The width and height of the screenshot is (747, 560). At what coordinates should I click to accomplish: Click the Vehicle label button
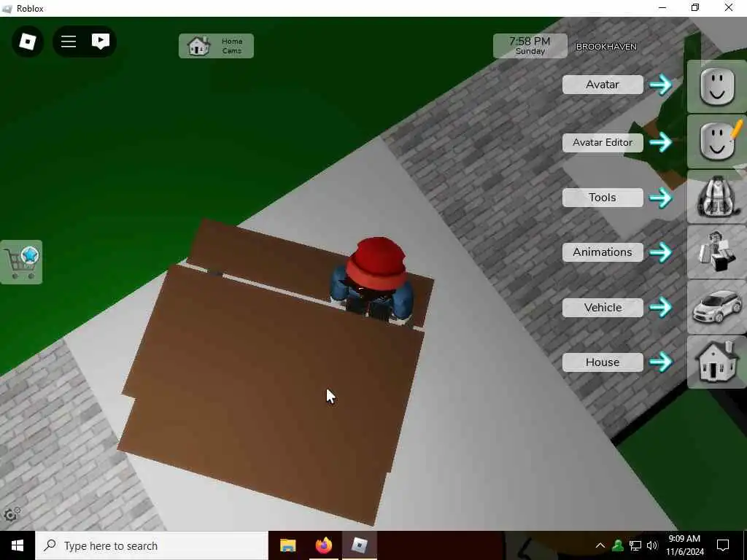603,308
